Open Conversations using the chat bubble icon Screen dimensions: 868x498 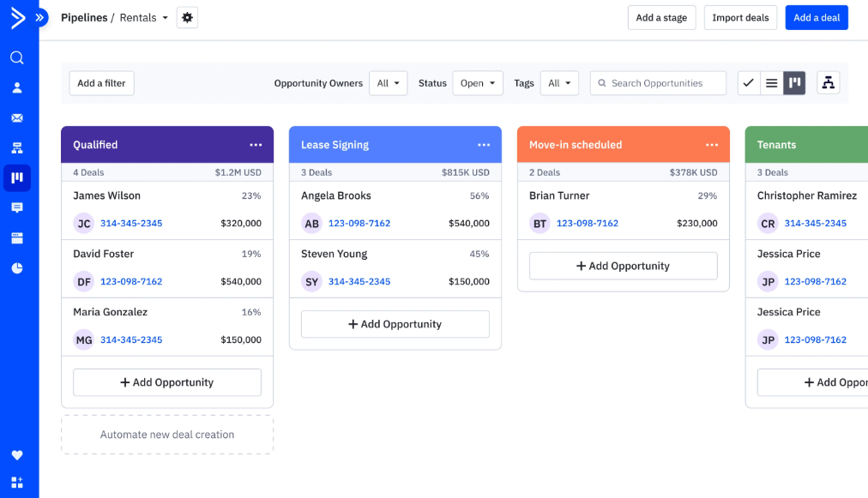pyautogui.click(x=19, y=207)
